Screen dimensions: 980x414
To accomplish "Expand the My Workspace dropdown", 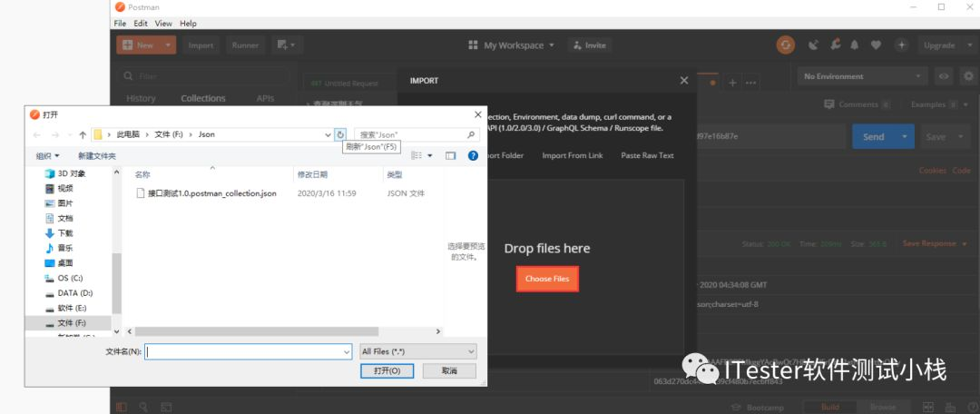I will click(552, 45).
